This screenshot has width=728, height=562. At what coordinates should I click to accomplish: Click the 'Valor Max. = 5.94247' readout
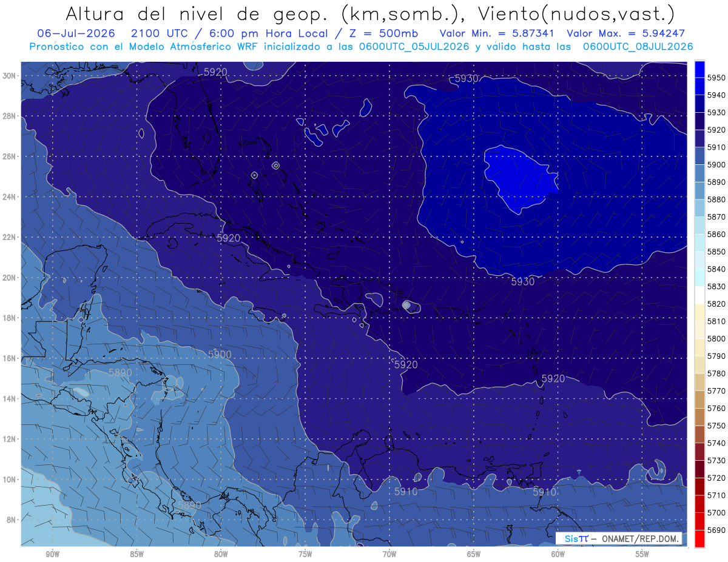click(x=625, y=33)
